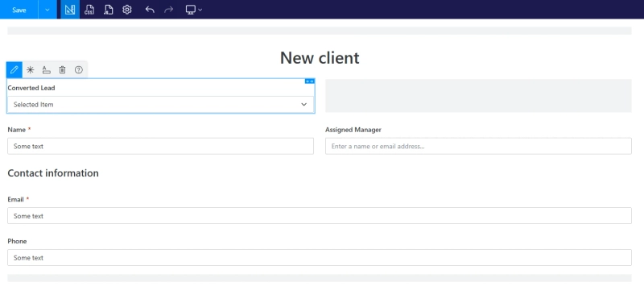Screen dimensions: 644x299
Task: Click the resize arrows handle on Converted Lead
Action: (310, 81)
